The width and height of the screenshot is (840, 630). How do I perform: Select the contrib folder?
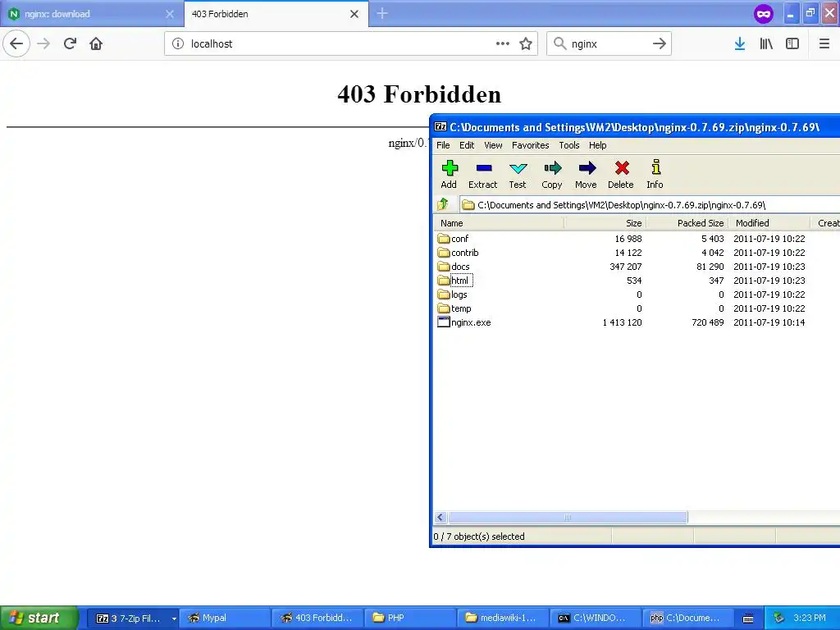tap(458, 253)
